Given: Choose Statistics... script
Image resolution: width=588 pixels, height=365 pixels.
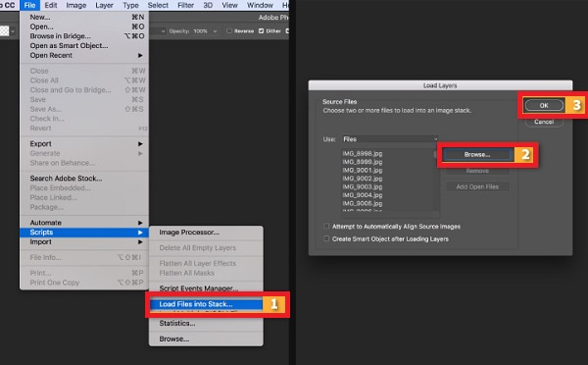Looking at the screenshot, I should pos(206,324).
